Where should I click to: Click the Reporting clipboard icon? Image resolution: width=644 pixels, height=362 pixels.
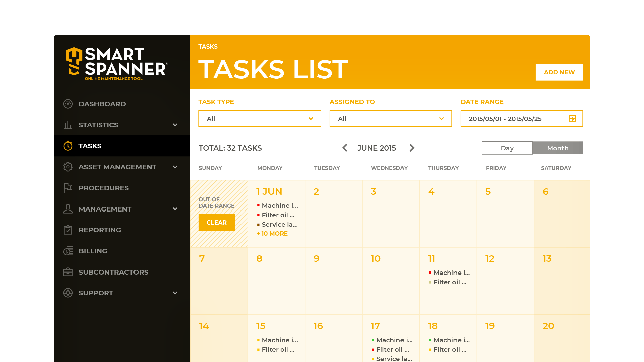(68, 230)
